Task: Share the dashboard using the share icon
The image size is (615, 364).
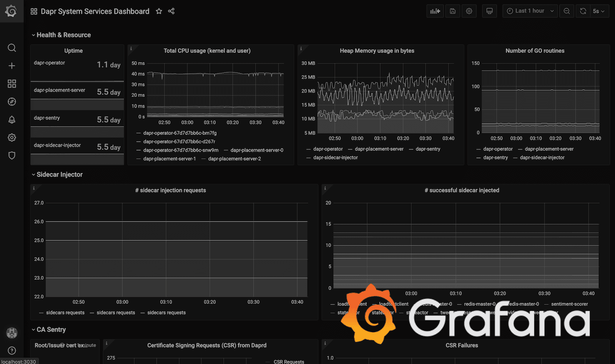Action: click(x=171, y=11)
